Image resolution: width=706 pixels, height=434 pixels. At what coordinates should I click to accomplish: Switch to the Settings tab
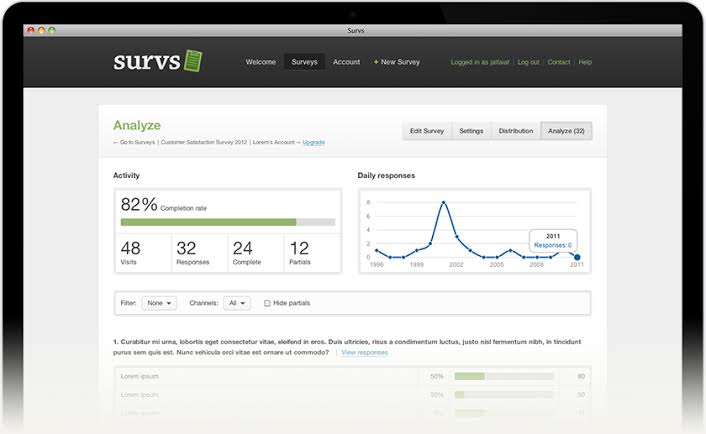[471, 131]
